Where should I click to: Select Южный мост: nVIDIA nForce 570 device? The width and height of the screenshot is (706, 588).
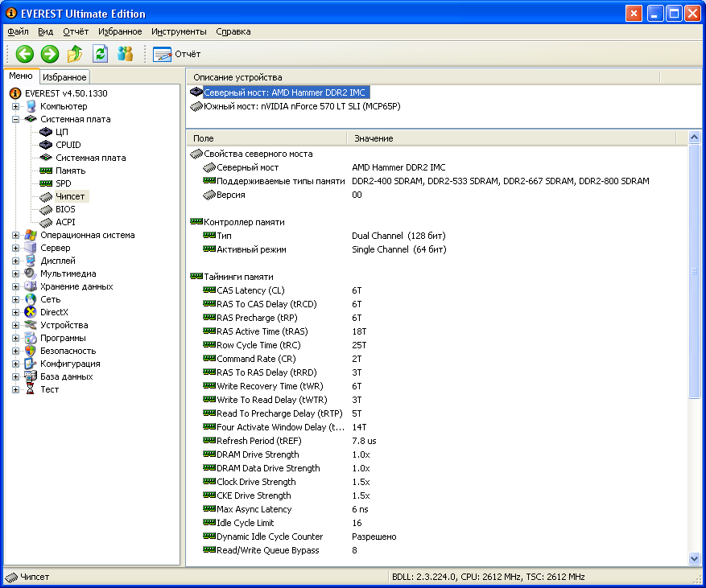[302, 107]
